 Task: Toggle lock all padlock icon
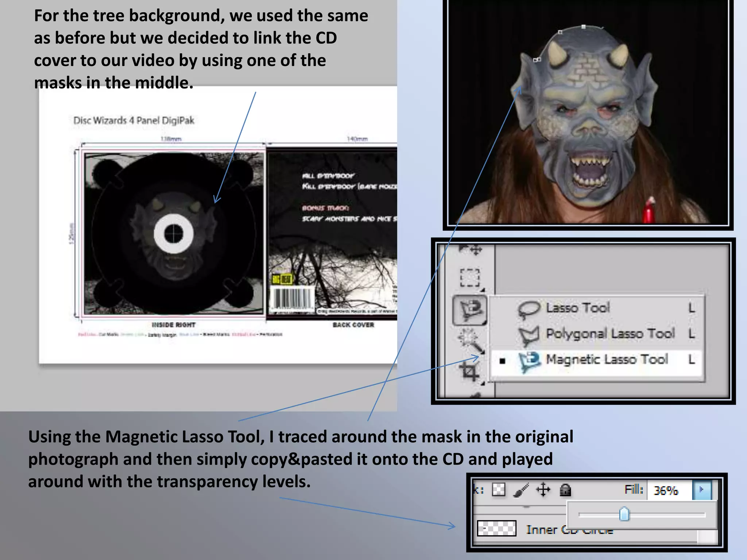[565, 490]
